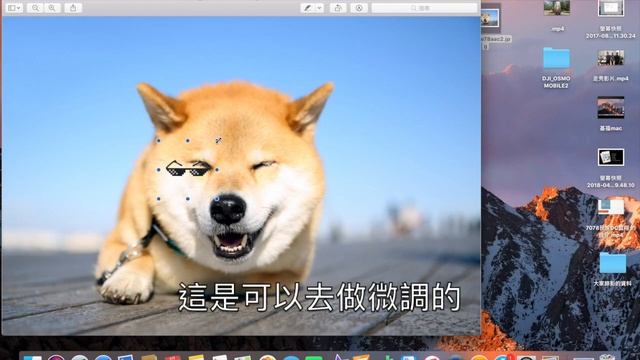Viewport: 640px width, 360px height.
Task: Click the right-middle selection handle of sunglasses
Action: [x=217, y=169]
